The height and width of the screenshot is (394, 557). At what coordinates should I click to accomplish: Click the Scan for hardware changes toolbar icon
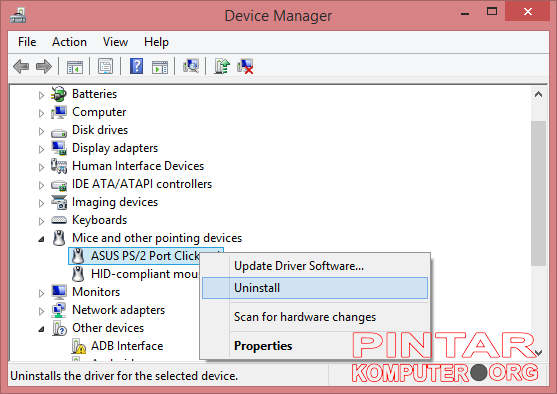(x=191, y=66)
